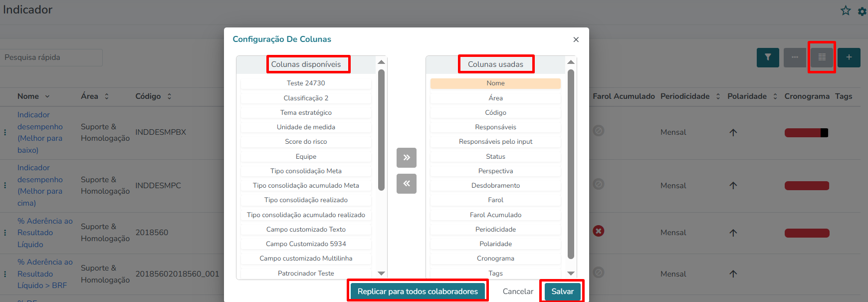
Task: Move column back using left double-chevron button
Action: tap(407, 183)
